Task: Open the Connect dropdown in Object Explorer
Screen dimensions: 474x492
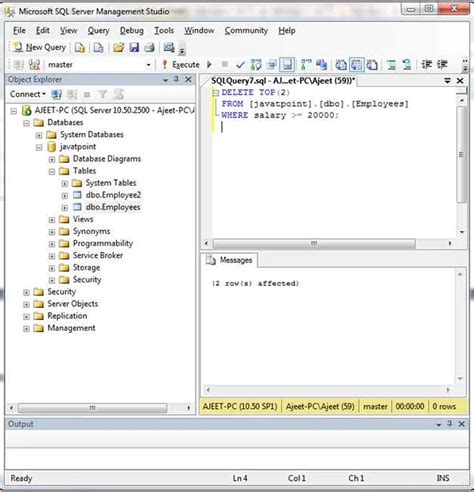Action: click(x=28, y=94)
